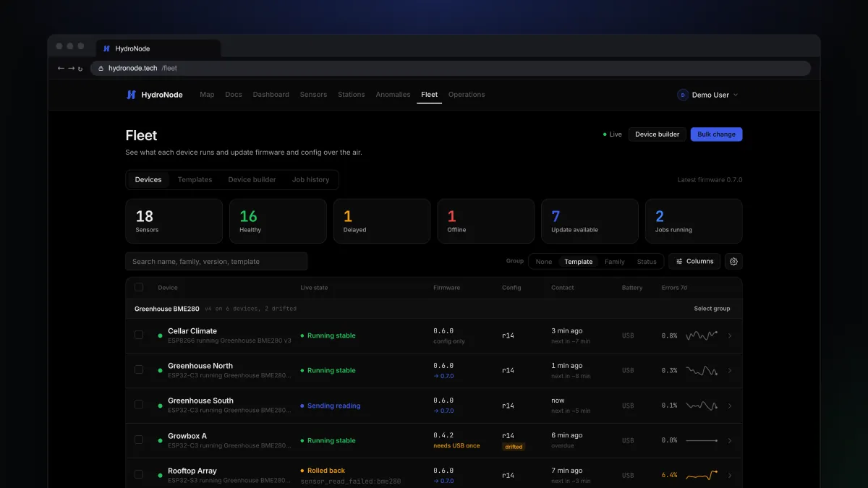Check the Rooftop Array row checkbox

pyautogui.click(x=139, y=474)
